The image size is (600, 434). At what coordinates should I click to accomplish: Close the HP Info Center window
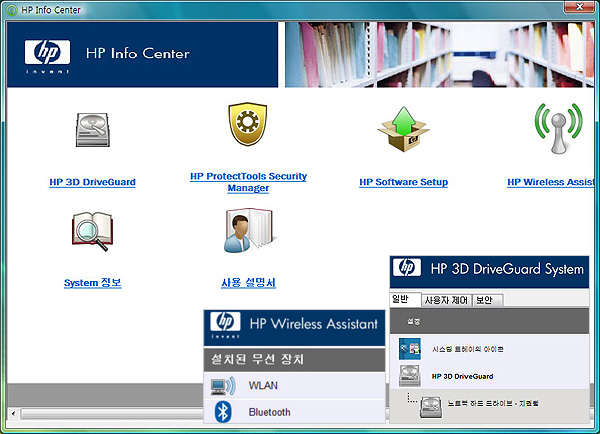click(579, 7)
